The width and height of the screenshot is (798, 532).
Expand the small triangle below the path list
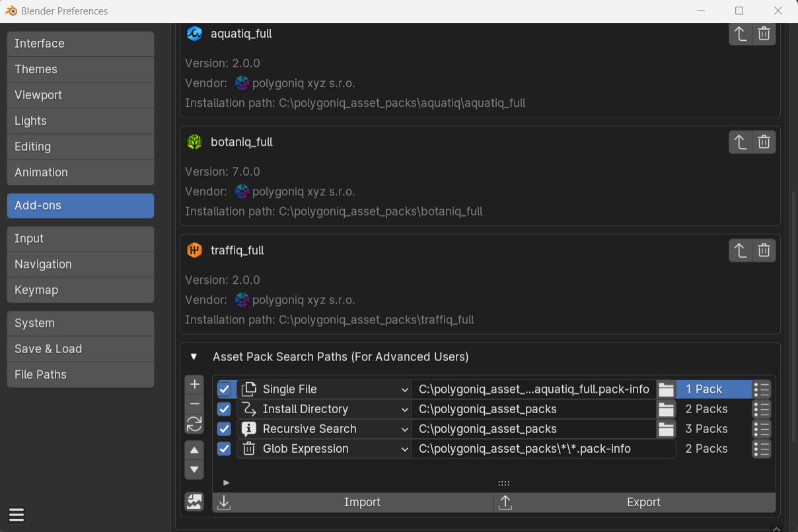point(227,483)
